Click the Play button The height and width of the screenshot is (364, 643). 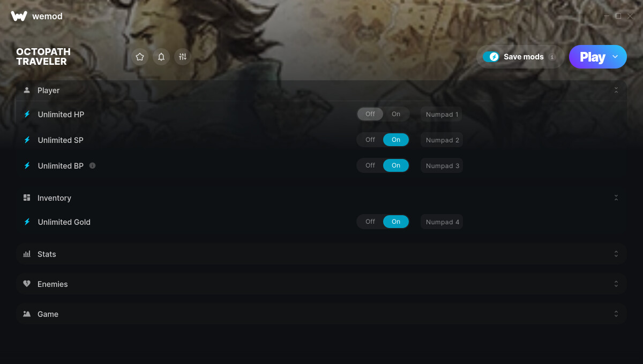point(592,57)
